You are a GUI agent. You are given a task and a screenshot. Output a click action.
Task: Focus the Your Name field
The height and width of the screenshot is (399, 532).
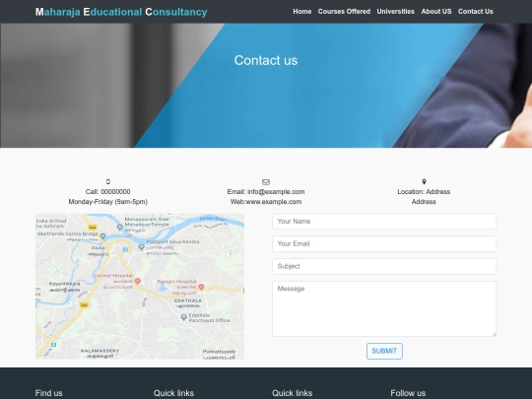384,222
